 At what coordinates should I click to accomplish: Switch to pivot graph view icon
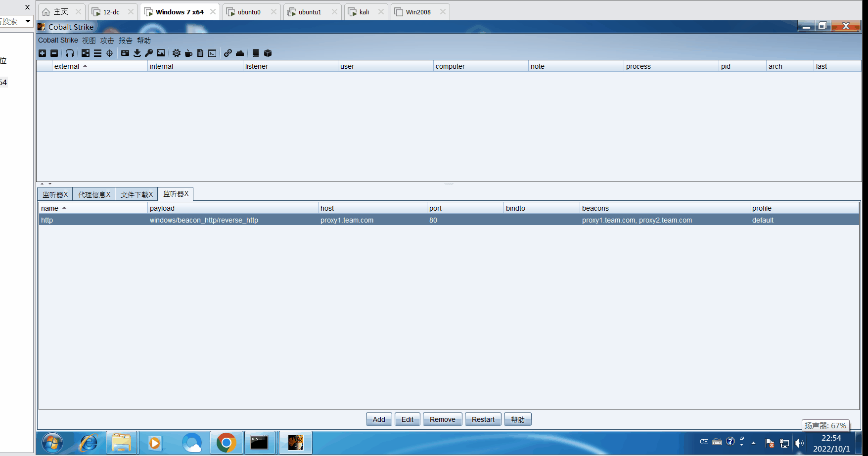[x=86, y=53]
